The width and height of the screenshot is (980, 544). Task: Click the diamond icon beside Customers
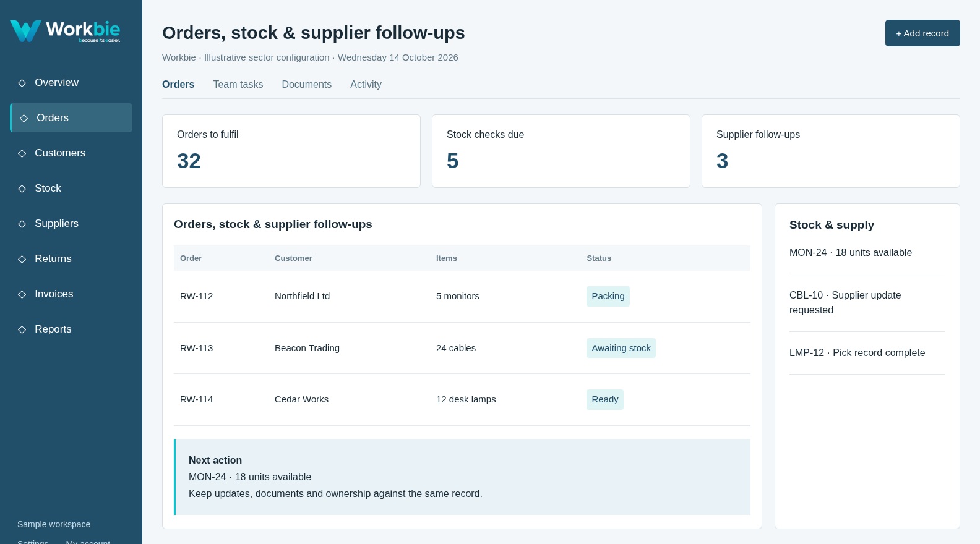click(22, 153)
